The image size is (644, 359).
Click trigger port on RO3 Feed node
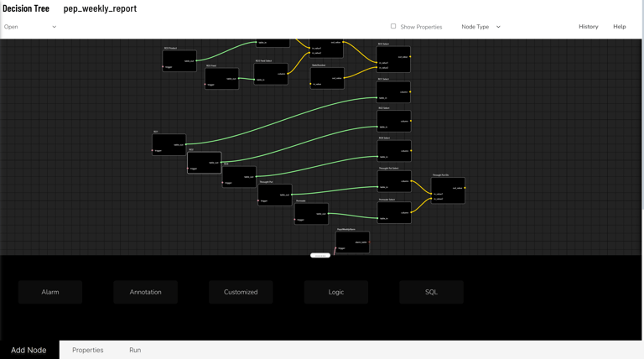coord(205,85)
